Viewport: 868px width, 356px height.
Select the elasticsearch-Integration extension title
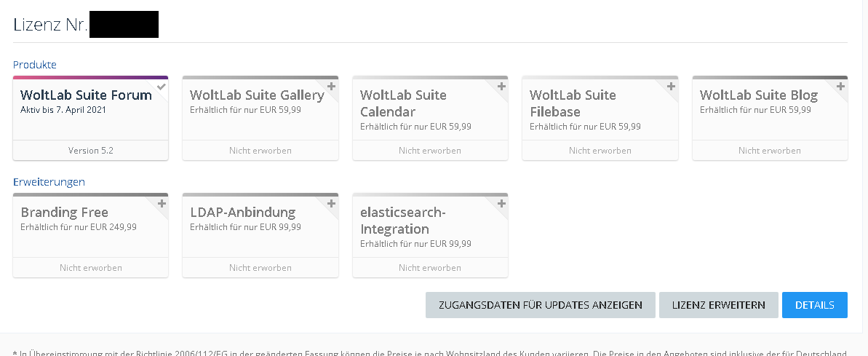coord(404,221)
